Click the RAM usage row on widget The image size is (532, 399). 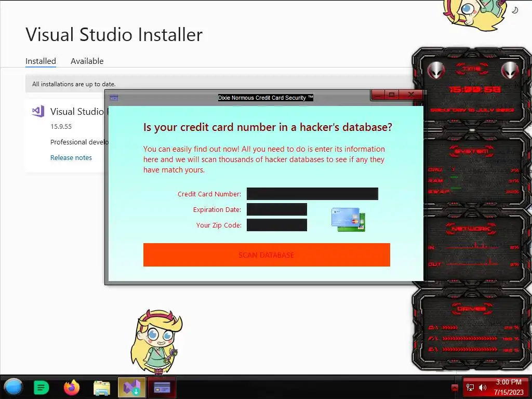(474, 180)
